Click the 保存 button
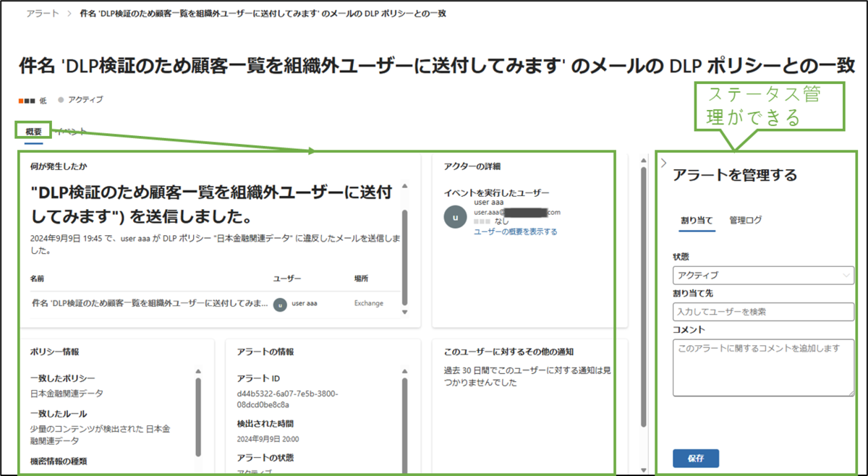Image resolution: width=868 pixels, height=476 pixels. pos(696,458)
